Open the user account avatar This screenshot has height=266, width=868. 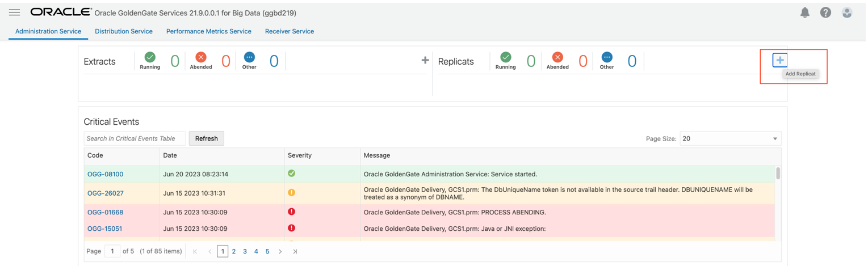tap(847, 12)
